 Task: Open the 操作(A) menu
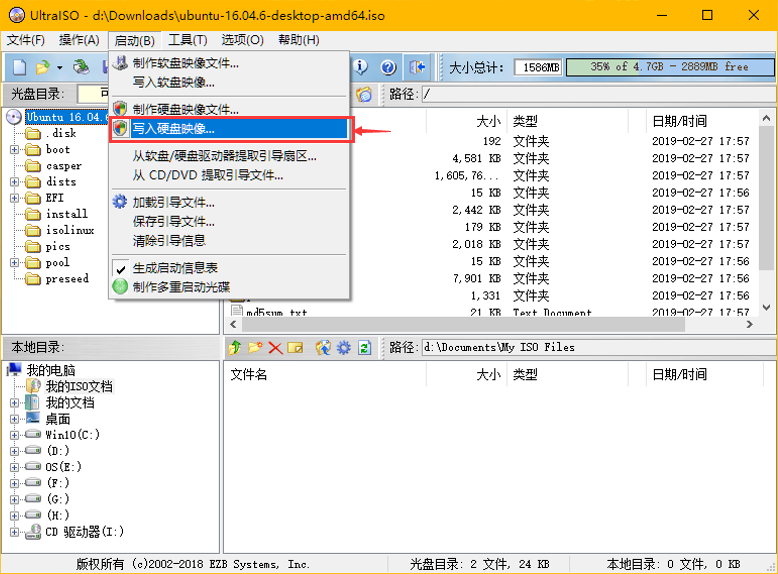79,40
